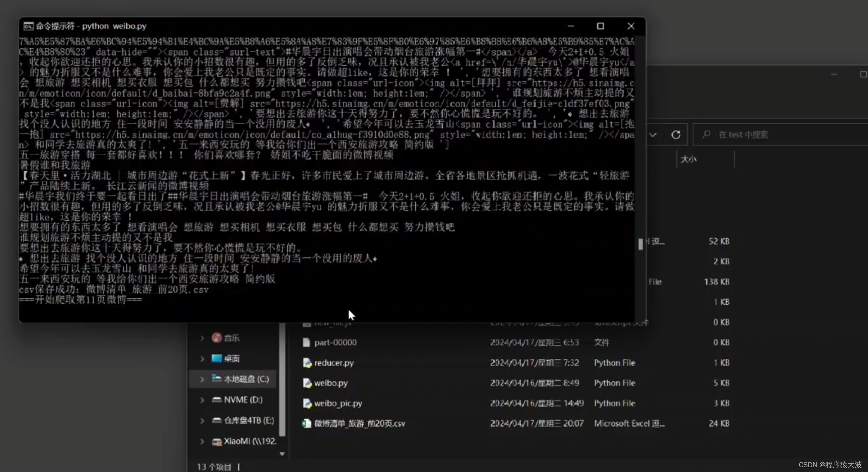Open the dropdown next to the refresh icon
The height and width of the screenshot is (472, 868).
(654, 135)
